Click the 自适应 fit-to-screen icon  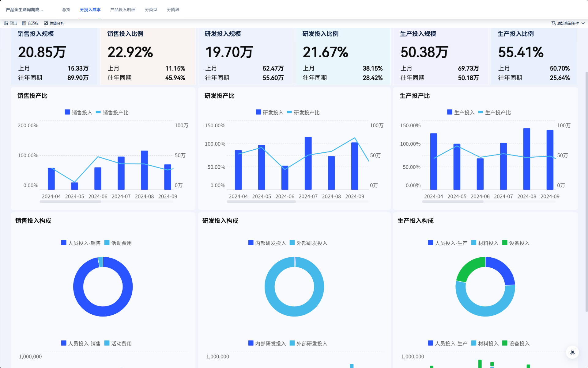click(x=24, y=23)
